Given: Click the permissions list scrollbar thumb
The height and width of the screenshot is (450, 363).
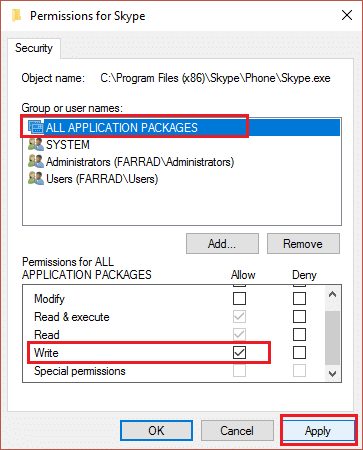Looking at the screenshot, I should pyautogui.click(x=332, y=338).
